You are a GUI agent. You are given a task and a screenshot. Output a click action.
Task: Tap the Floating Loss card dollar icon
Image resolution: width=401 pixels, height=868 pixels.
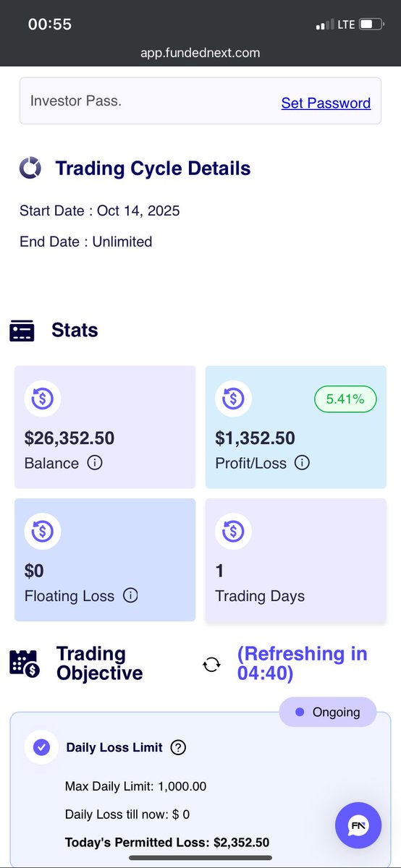tap(43, 531)
